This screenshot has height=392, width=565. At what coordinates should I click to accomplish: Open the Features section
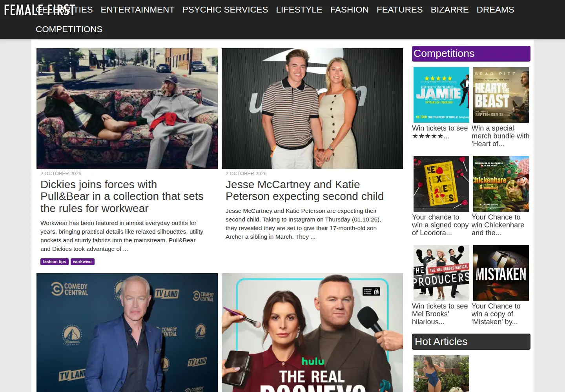(x=400, y=10)
